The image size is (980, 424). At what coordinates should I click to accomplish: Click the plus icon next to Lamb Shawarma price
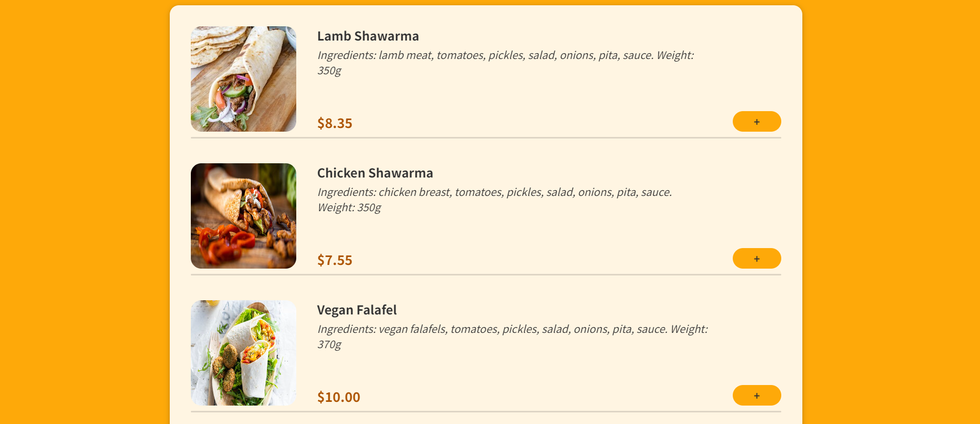(x=756, y=121)
